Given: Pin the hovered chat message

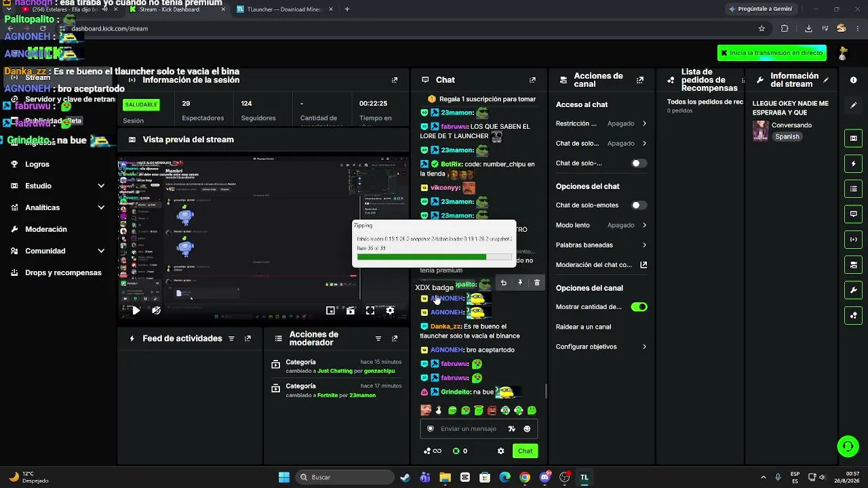Looking at the screenshot, I should click(x=520, y=283).
